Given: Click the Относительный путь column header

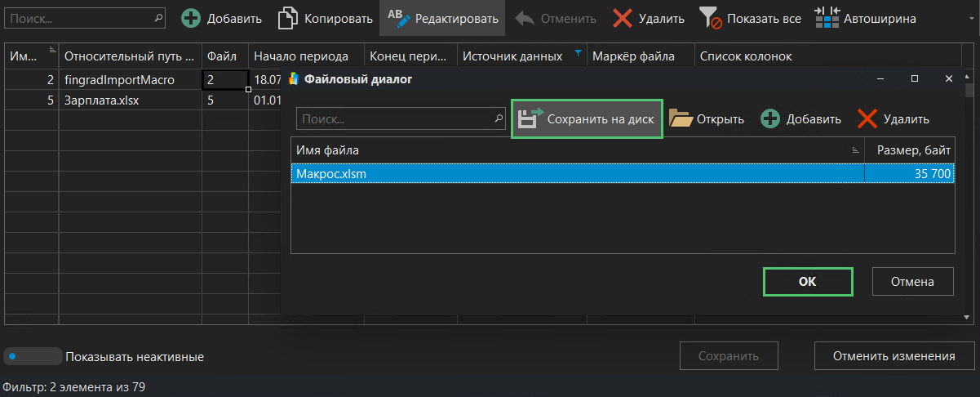Looking at the screenshot, I should point(130,56).
